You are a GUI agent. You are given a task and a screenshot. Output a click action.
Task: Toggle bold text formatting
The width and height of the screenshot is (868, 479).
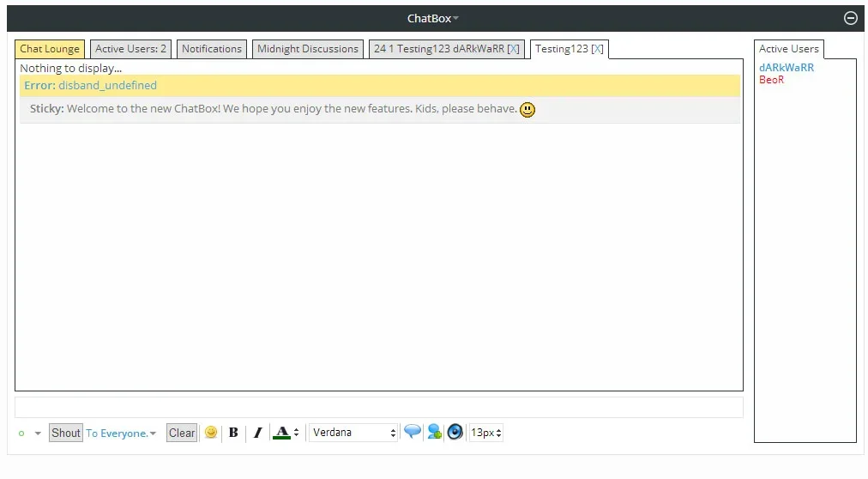tap(233, 433)
